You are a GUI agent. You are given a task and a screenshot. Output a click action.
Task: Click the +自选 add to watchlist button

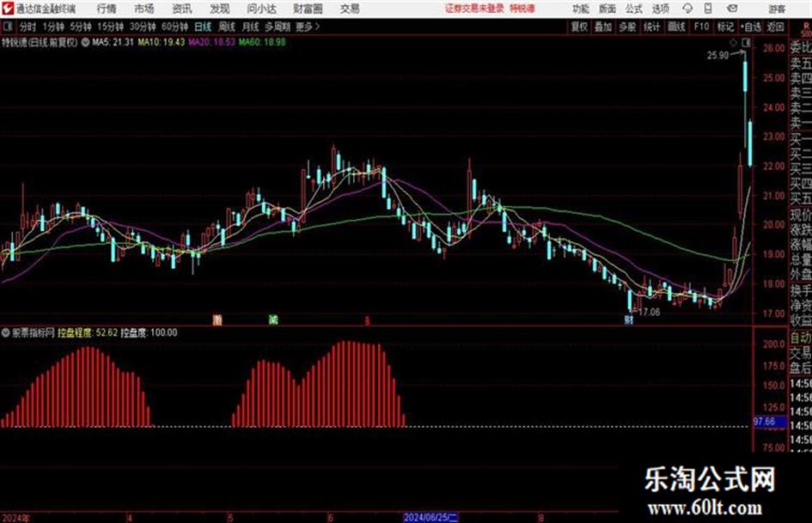click(751, 27)
